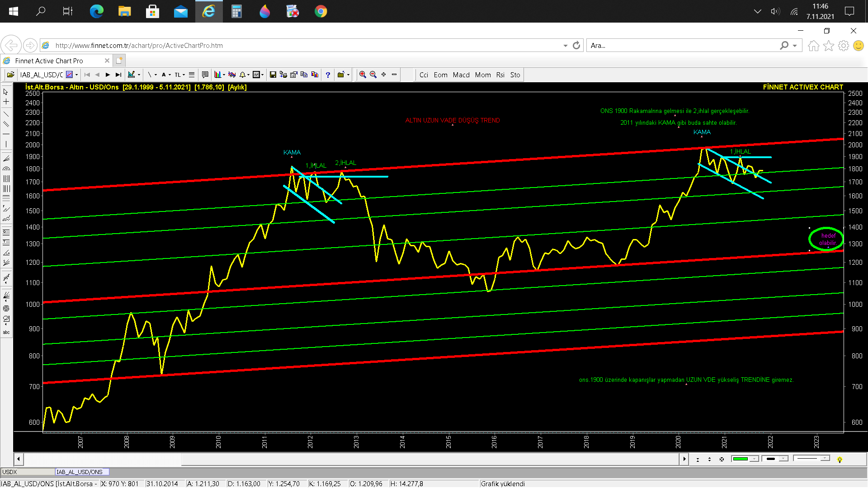Open the green line color dropdown
Screen dimensions: 868x488
(754, 459)
